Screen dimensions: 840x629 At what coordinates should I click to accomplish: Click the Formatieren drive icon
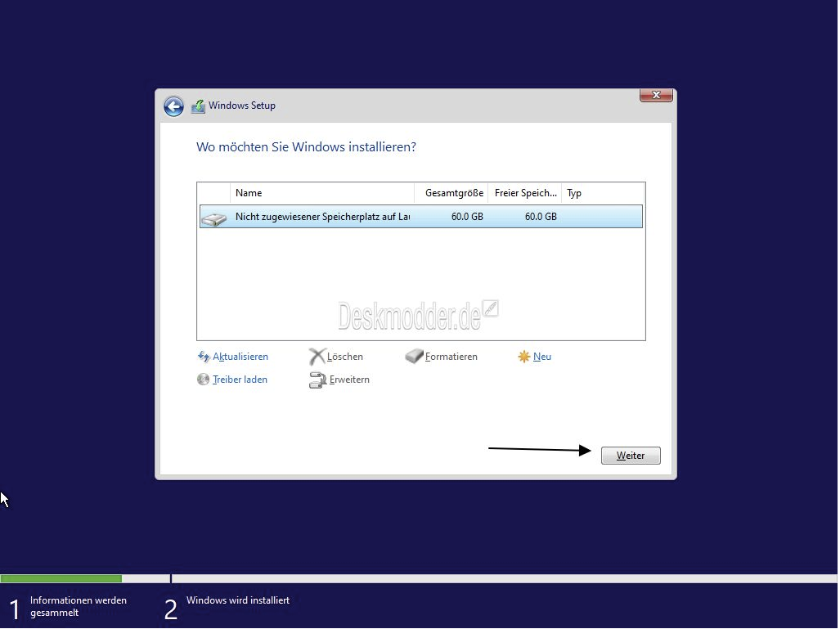414,356
